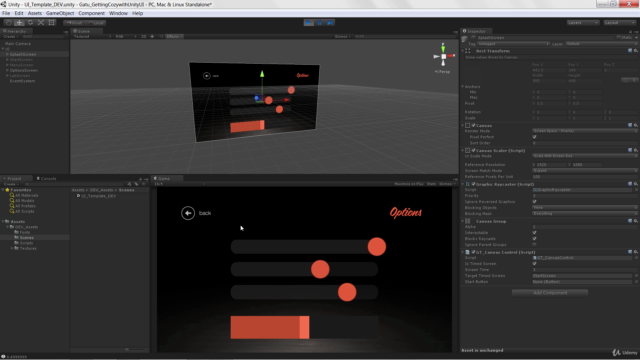Open Canvas Group component gear menu

pos(636,221)
